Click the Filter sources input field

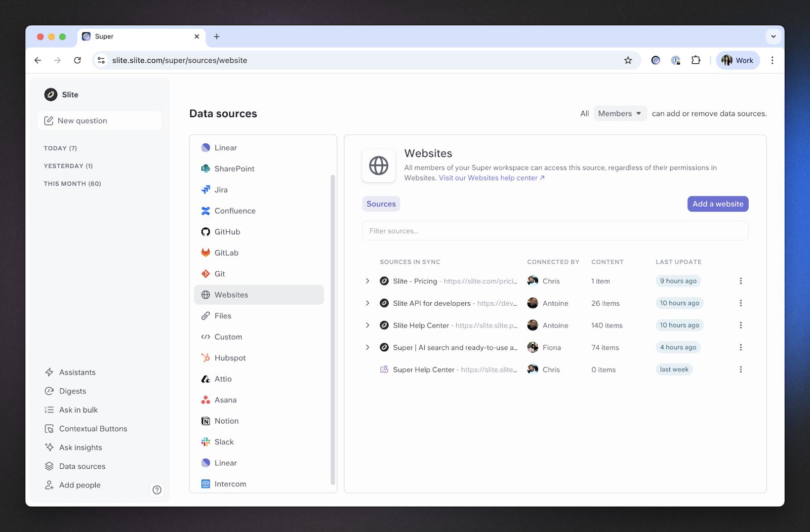click(x=555, y=231)
